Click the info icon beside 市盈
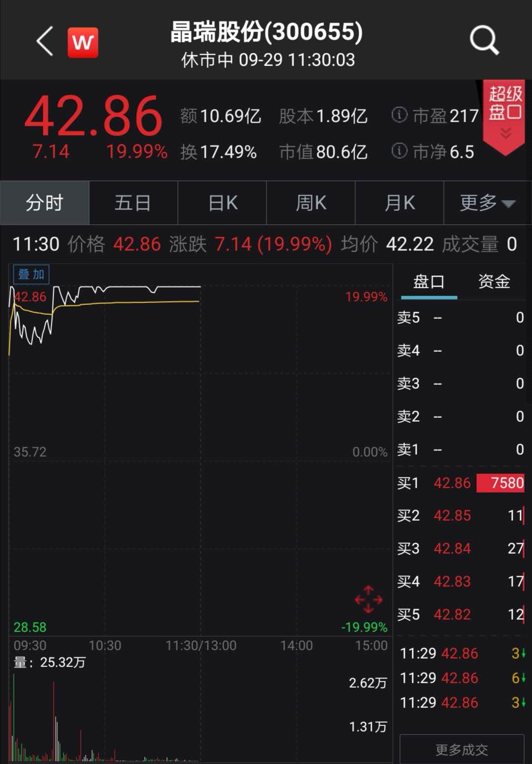 click(399, 115)
